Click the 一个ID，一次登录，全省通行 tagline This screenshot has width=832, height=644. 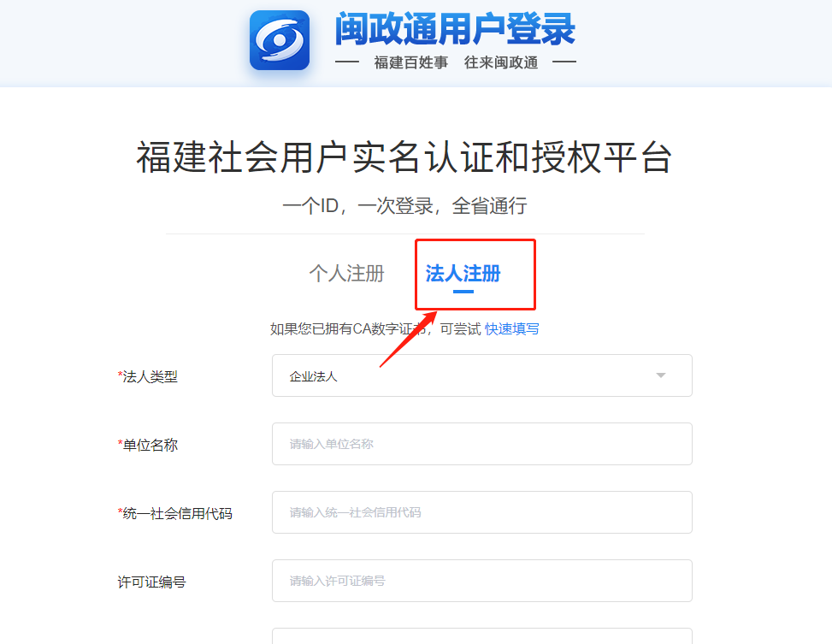[404, 205]
